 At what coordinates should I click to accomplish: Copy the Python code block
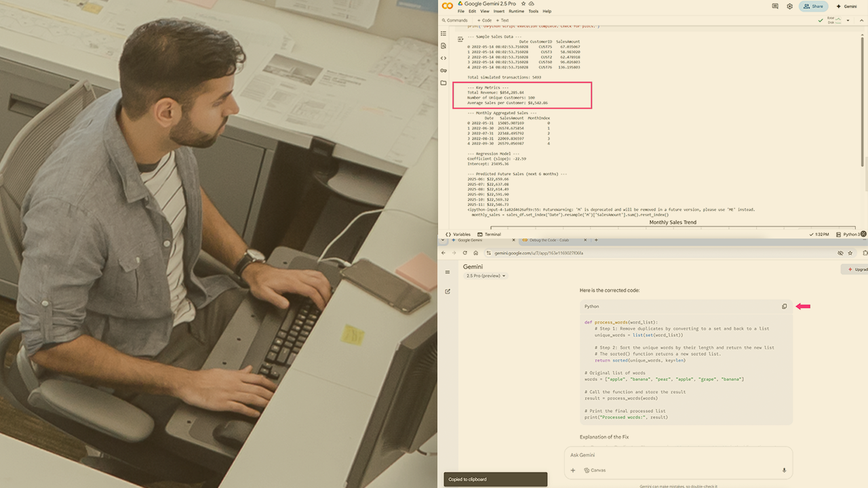pyautogui.click(x=785, y=306)
